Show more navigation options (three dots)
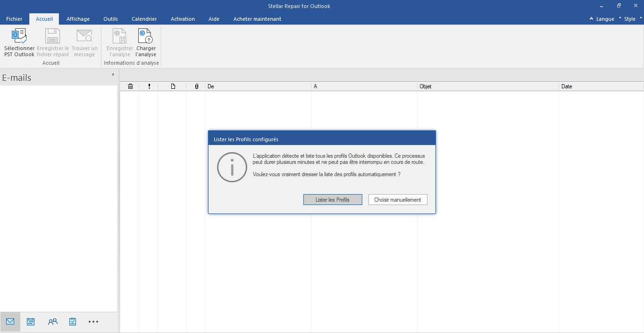 coord(93,322)
